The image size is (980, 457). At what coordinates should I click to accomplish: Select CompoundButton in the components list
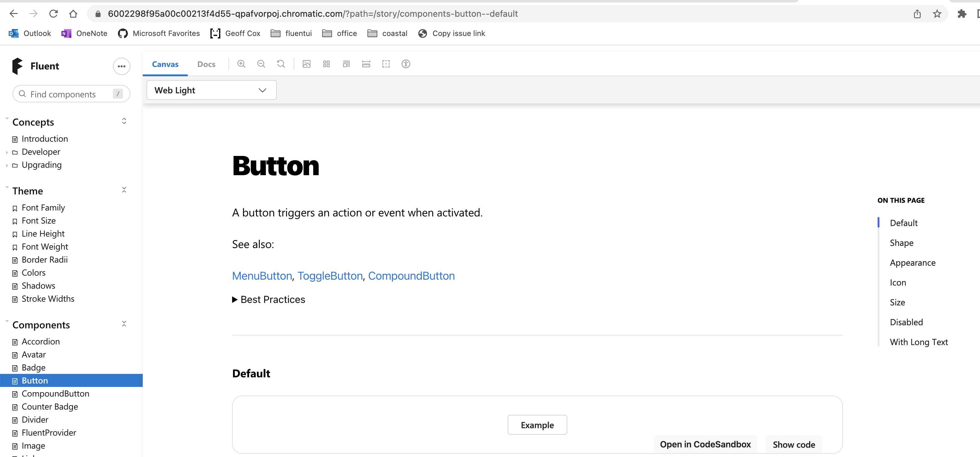(x=56, y=393)
